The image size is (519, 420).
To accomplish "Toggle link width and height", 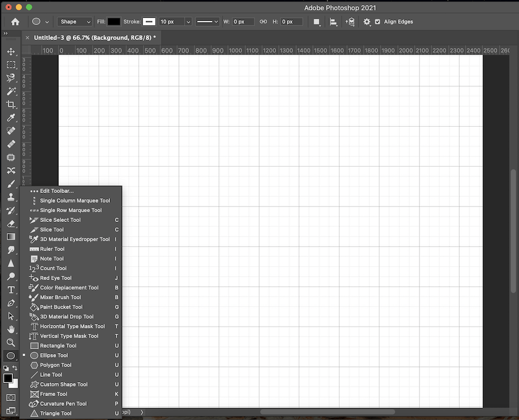I will click(x=263, y=21).
